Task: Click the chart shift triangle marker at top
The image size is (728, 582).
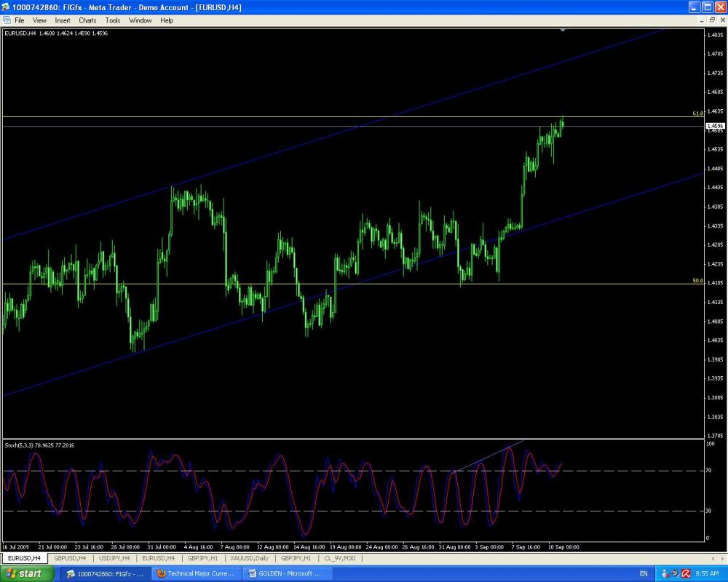Action: tap(562, 31)
